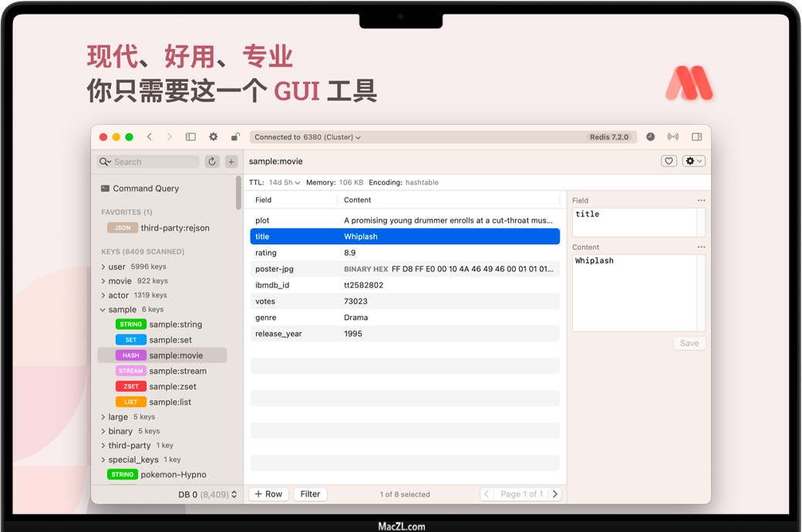
Task: Open the key actions gear menu
Action: click(x=693, y=161)
